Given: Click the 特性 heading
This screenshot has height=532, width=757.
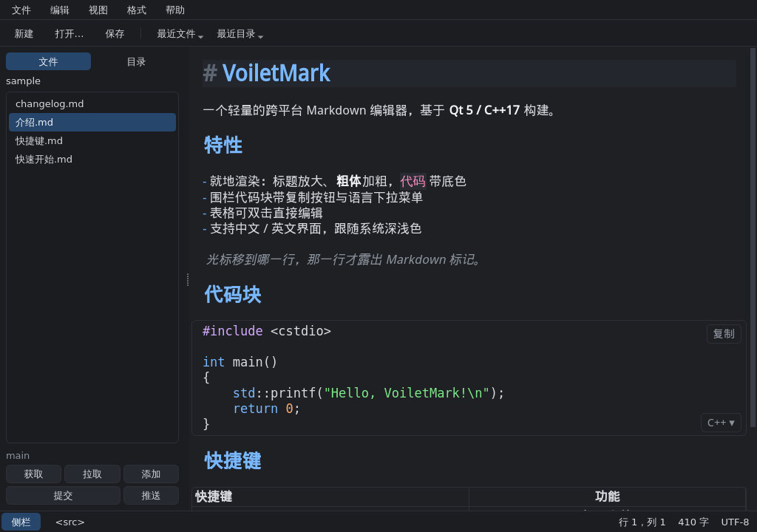Looking at the screenshot, I should point(223,146).
